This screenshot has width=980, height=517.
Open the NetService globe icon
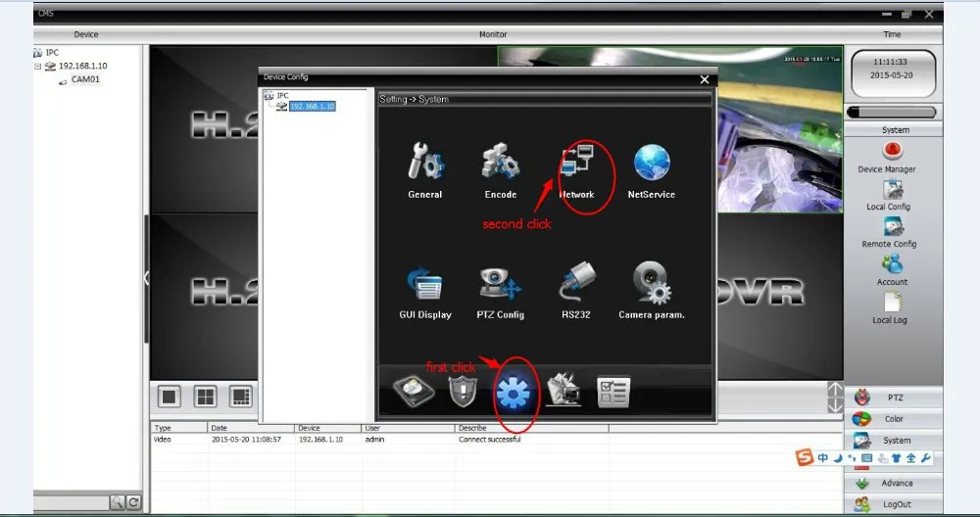click(x=652, y=163)
